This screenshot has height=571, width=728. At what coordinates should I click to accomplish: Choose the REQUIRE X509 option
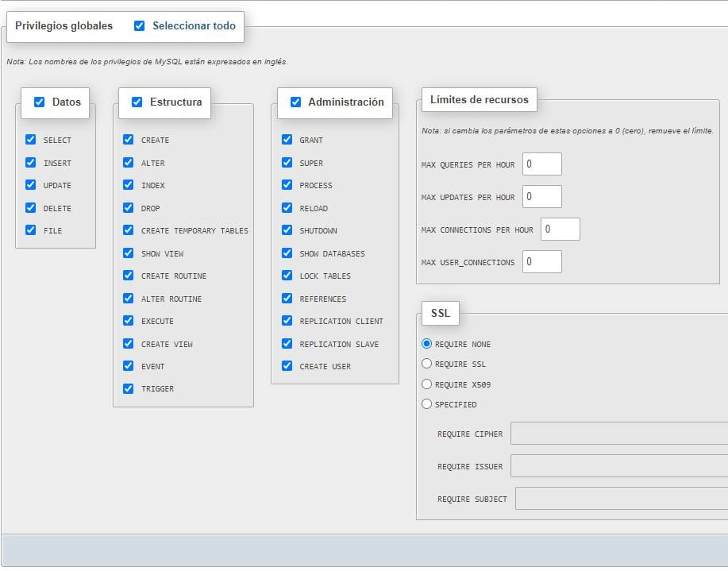(426, 384)
